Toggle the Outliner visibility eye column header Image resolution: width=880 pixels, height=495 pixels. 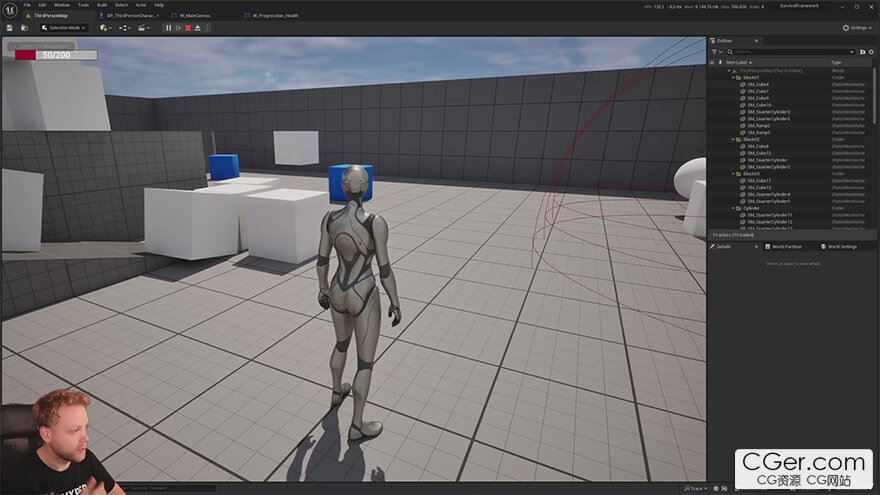[x=713, y=61]
